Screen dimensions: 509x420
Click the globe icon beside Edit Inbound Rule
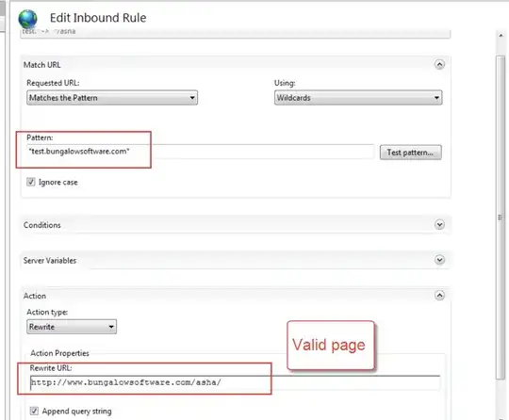(x=27, y=19)
